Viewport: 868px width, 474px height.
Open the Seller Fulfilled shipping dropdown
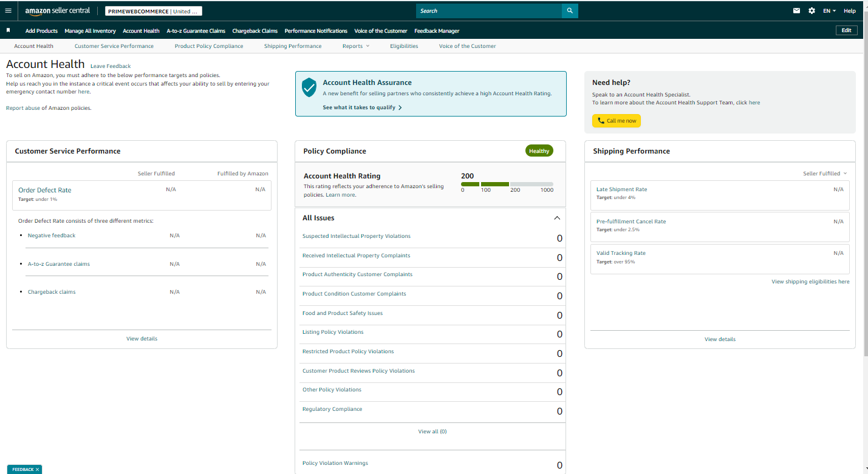pos(825,174)
